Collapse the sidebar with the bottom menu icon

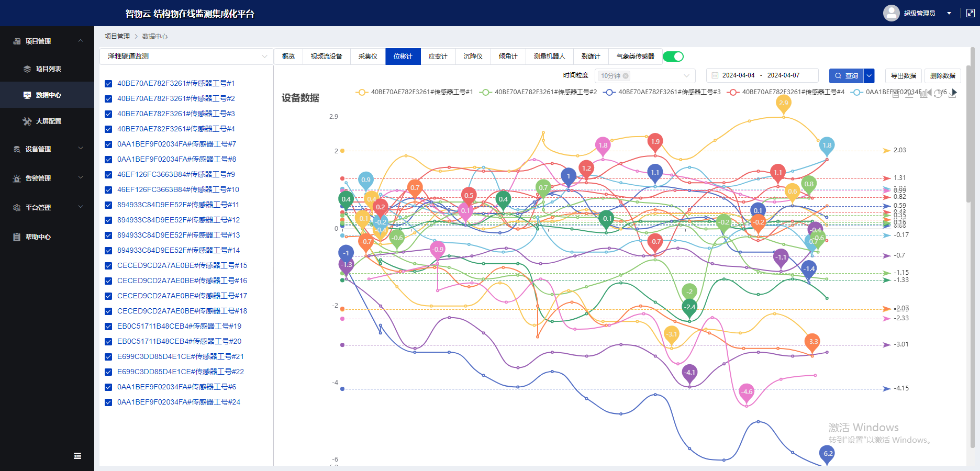77,456
